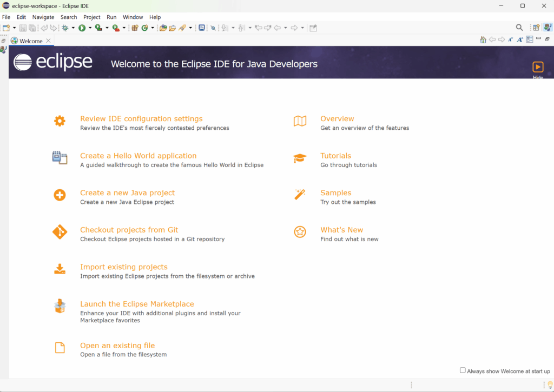Click the Restore icon in left sidebar
Viewport: 554px width, 392px height.
point(4,41)
